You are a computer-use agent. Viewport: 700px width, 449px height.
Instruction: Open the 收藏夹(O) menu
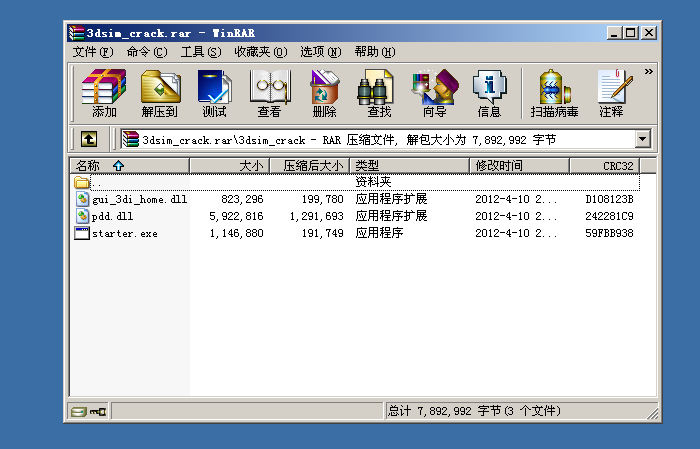pos(261,52)
